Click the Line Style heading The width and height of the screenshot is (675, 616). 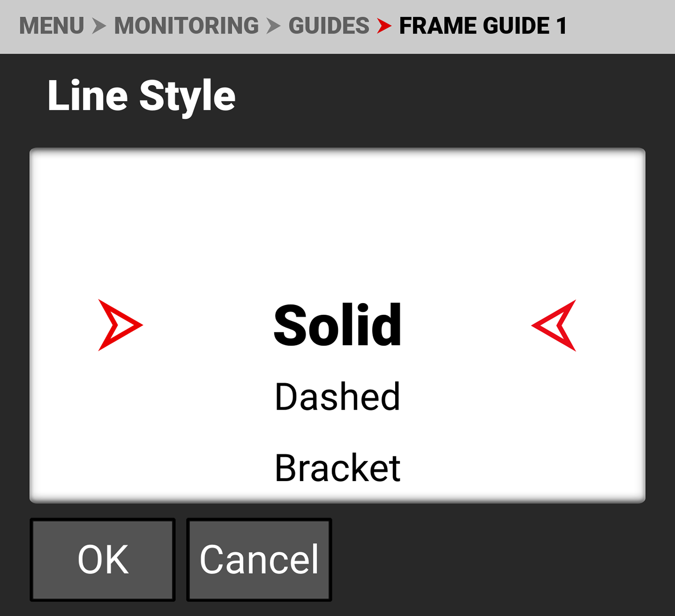[x=141, y=96]
